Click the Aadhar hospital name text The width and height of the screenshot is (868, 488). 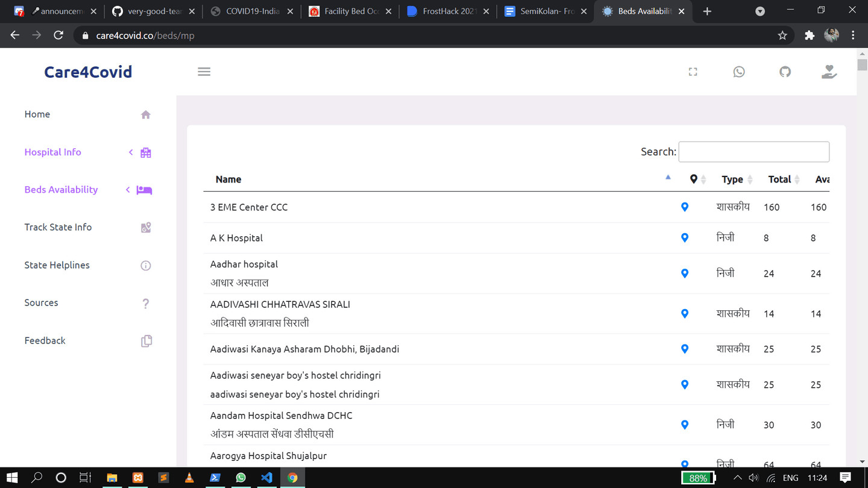click(x=244, y=264)
